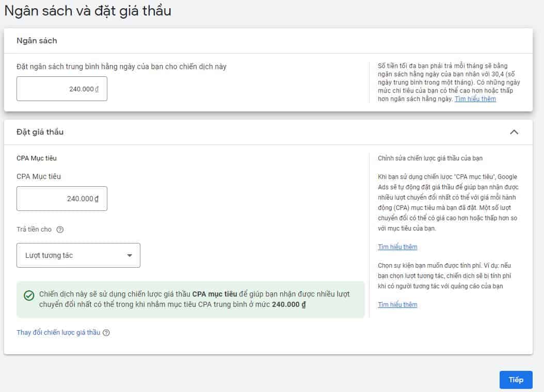Viewport: 544px width, 392px height.
Task: Click the Đặt giá thầu section title
Action: (x=40, y=132)
